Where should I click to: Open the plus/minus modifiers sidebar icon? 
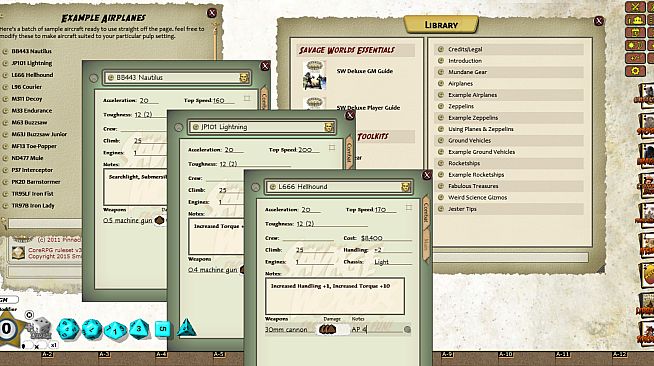click(635, 58)
